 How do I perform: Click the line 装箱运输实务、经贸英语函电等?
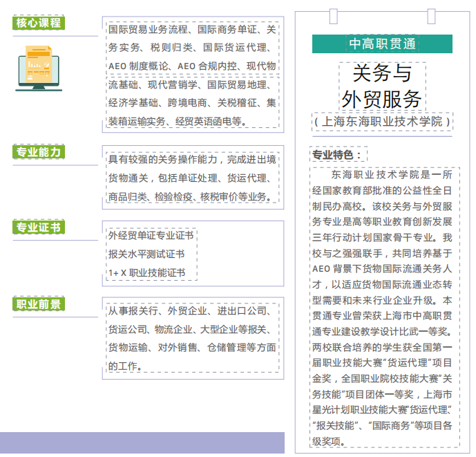178,122
